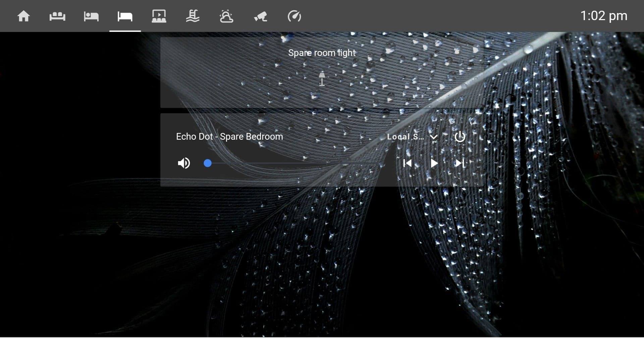Open the security camera tab
The height and width of the screenshot is (338, 644).
[x=260, y=16]
